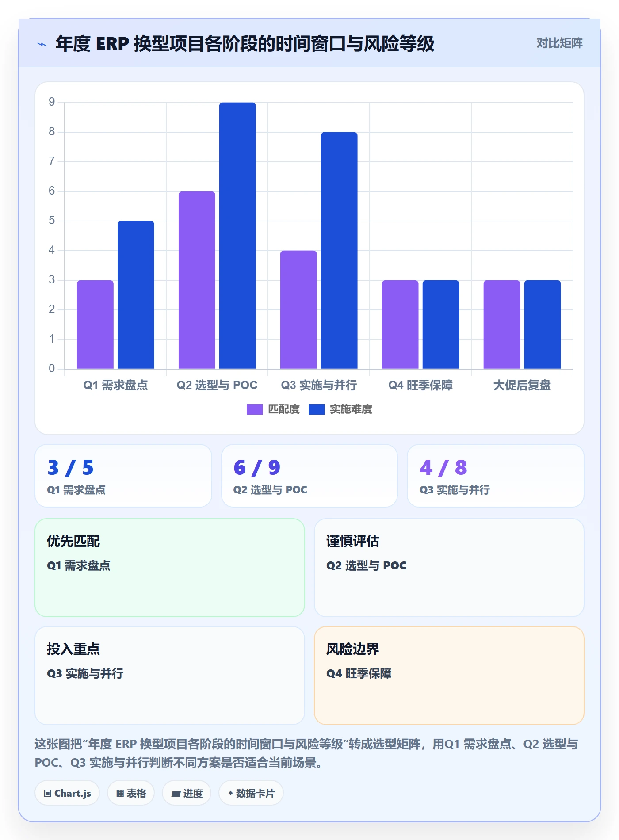Click the purple bar for 大促后复盘
This screenshot has width=619, height=840.
pyautogui.click(x=502, y=325)
